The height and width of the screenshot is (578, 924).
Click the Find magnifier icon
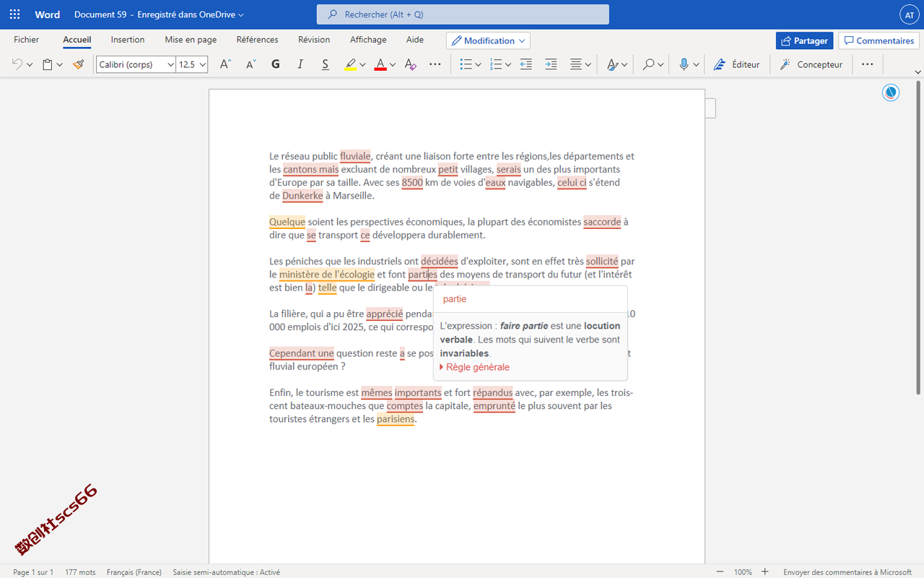[648, 64]
